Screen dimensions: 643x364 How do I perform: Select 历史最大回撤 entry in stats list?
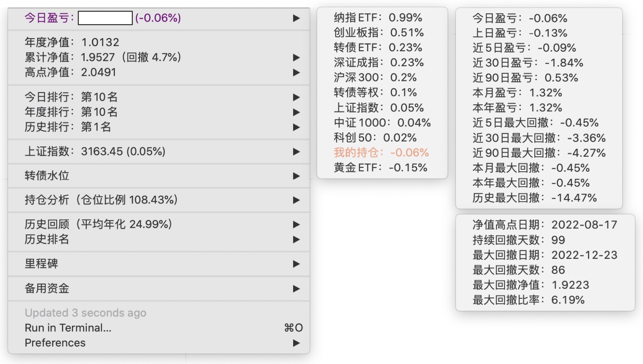click(534, 198)
